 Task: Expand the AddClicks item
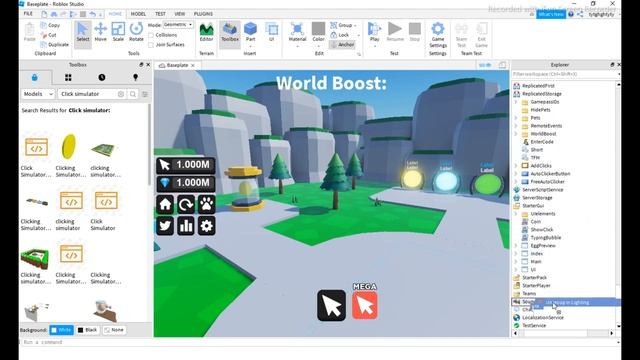click(x=516, y=166)
